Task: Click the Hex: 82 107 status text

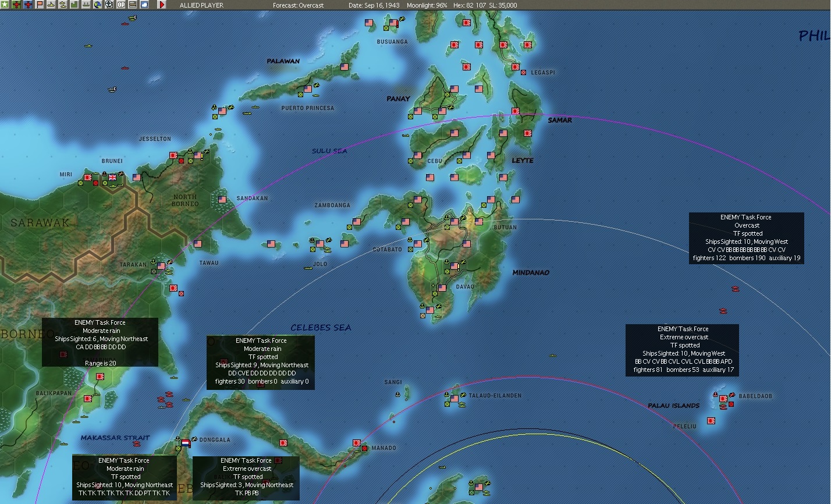Action: coord(468,5)
